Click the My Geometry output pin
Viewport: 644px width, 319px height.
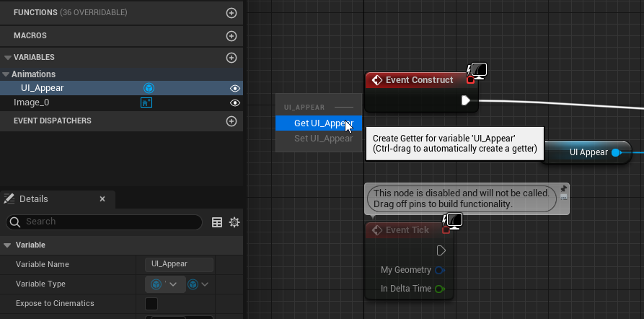440,270
